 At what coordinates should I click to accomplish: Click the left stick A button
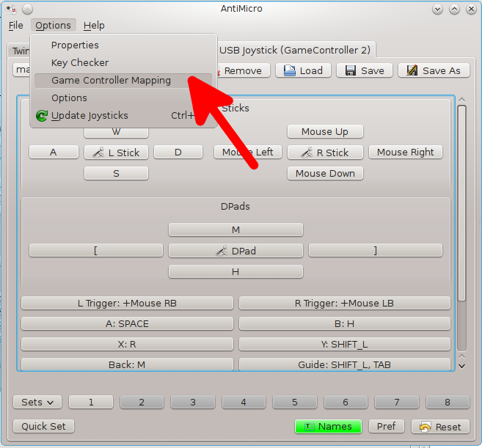pyautogui.click(x=54, y=152)
